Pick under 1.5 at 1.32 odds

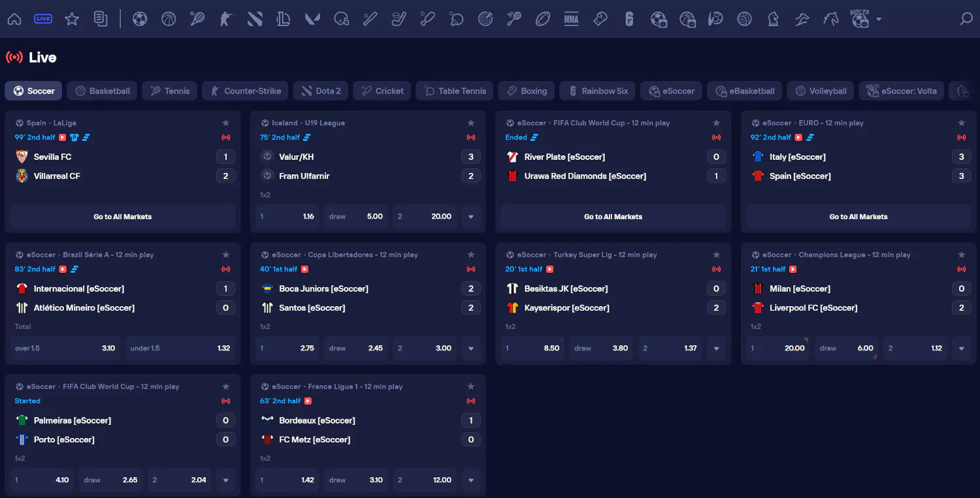tap(180, 349)
